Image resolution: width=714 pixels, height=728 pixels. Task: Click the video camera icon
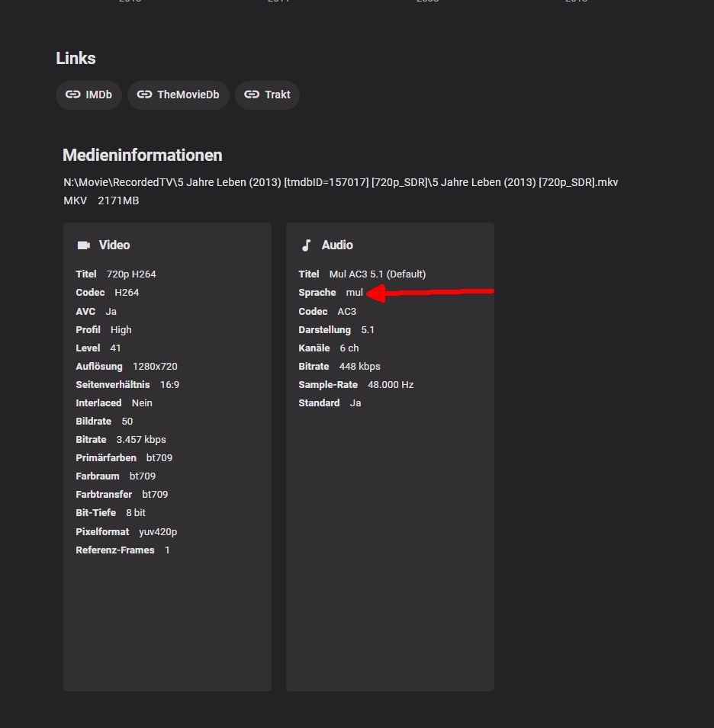pos(84,245)
